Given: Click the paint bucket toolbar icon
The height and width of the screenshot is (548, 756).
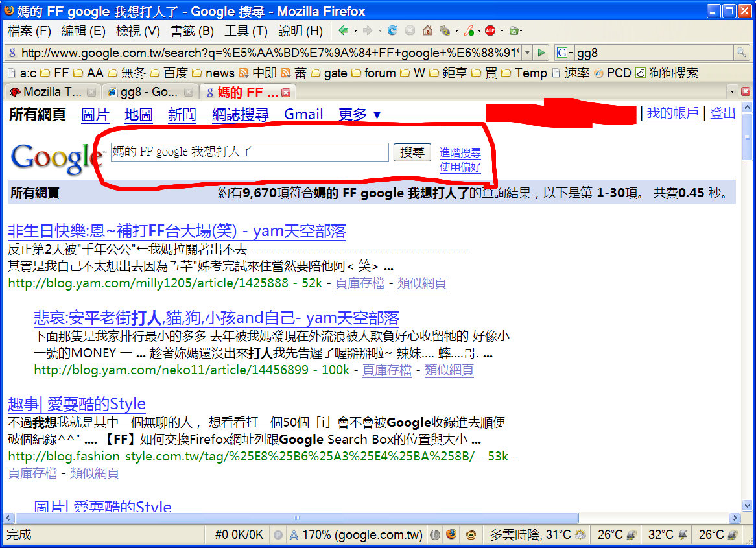Looking at the screenshot, I should 445,31.
